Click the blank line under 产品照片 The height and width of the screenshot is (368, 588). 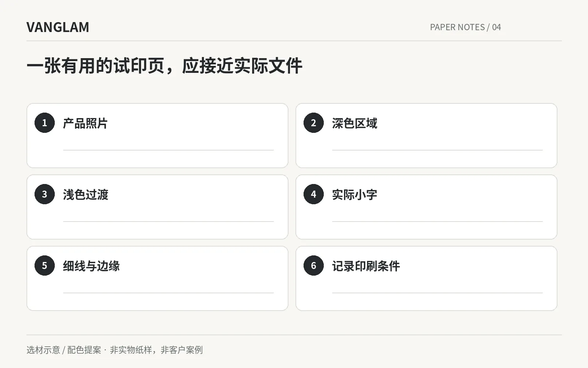(x=168, y=150)
